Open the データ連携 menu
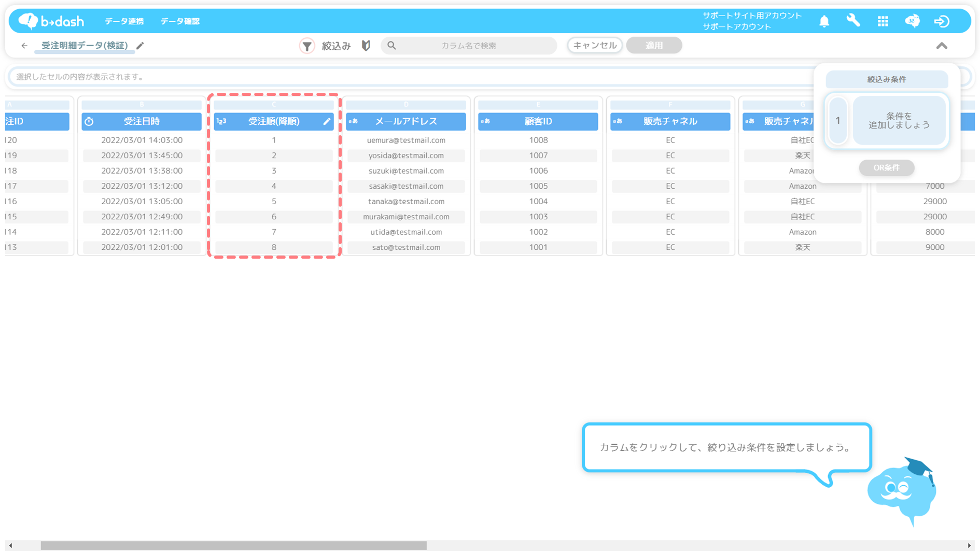The width and height of the screenshot is (980, 551). coord(124,21)
